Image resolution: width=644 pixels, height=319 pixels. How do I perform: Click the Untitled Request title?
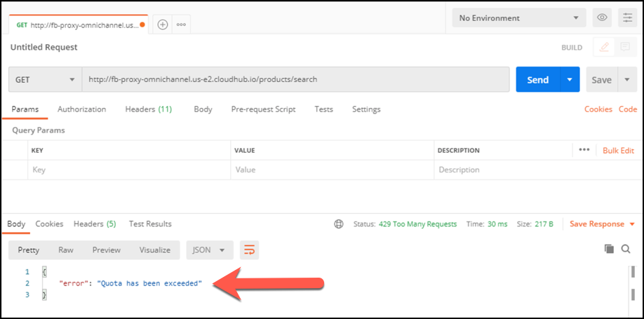[x=44, y=47]
